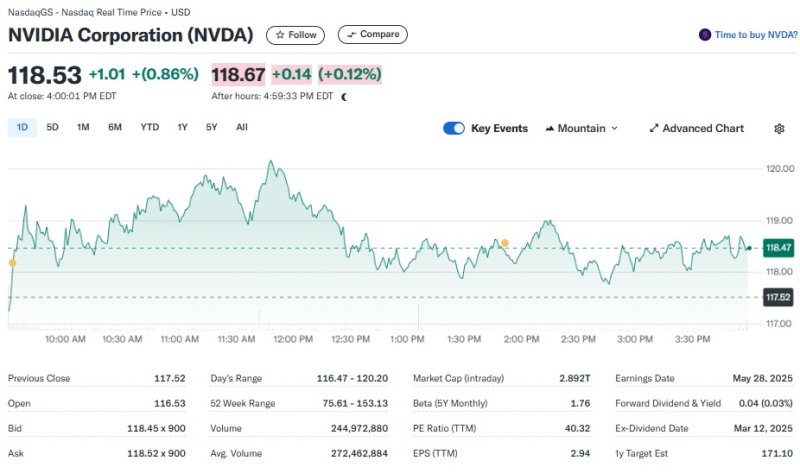Click the expand arrows icon for Advanced Chart
The image size is (800, 473).
tap(654, 129)
